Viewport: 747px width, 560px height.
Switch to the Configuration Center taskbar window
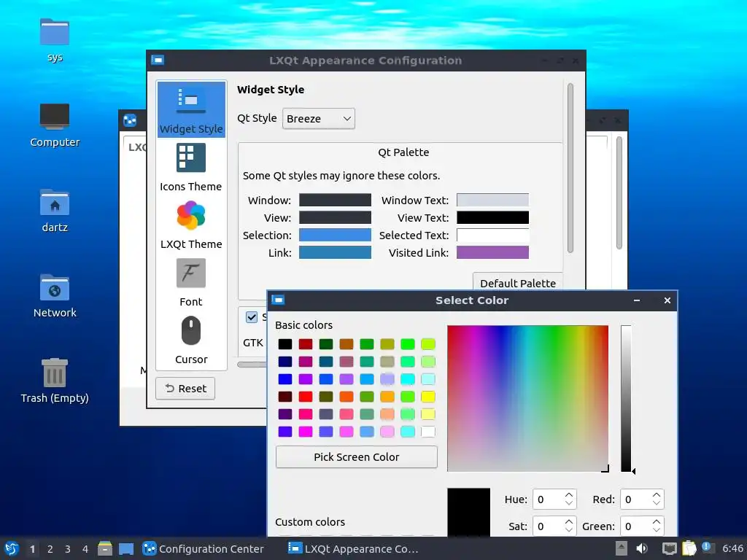coord(204,548)
